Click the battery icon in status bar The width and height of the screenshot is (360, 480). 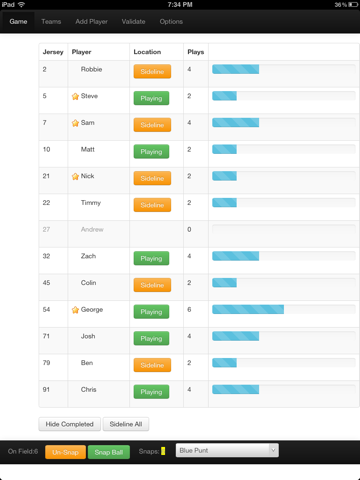tap(353, 5)
